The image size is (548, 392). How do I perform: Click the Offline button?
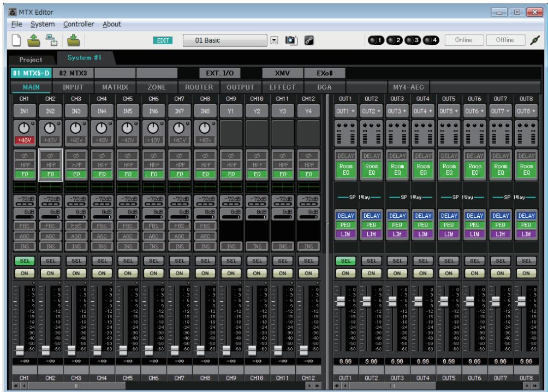(x=505, y=40)
